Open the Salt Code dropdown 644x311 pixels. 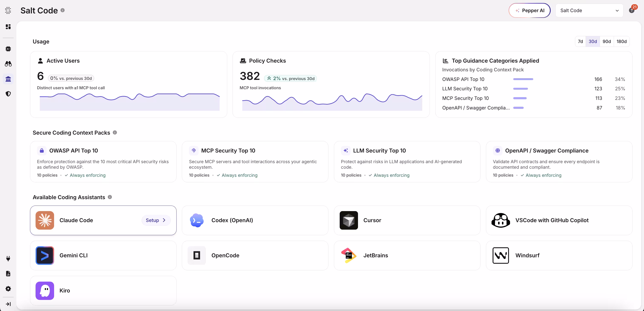[589, 10]
